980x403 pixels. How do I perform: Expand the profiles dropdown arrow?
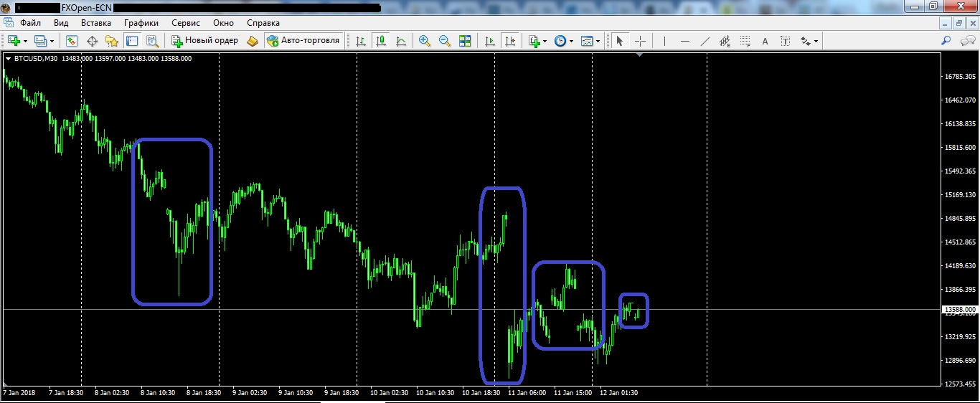click(x=52, y=42)
